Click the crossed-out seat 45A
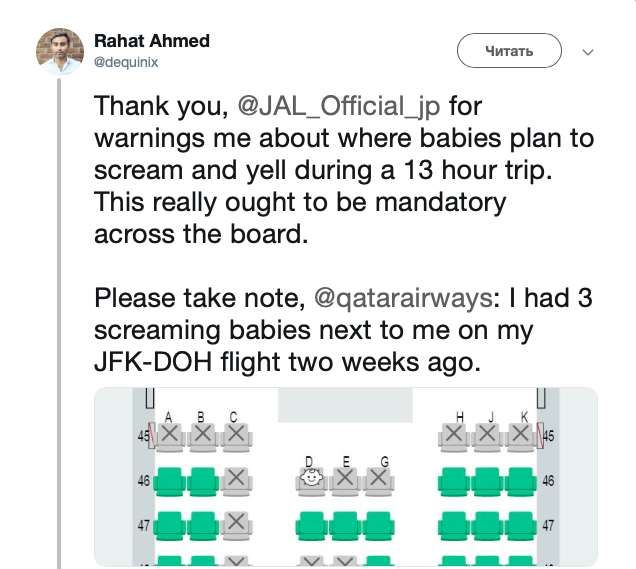 (x=170, y=435)
